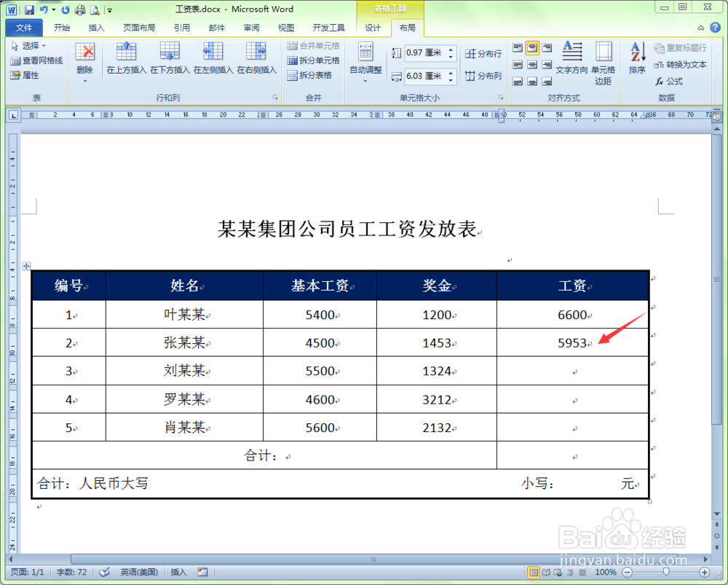Click Sort (排序) button
Viewport: 728px width, 585px height.
(638, 58)
